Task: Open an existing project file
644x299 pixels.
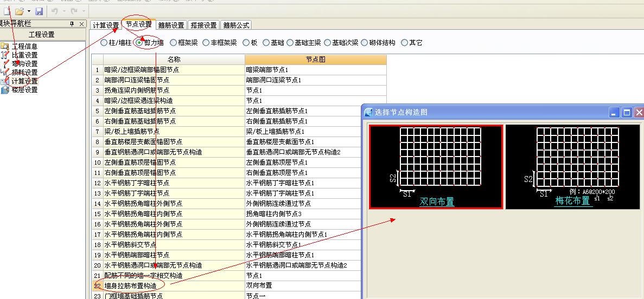Action: click(x=19, y=11)
